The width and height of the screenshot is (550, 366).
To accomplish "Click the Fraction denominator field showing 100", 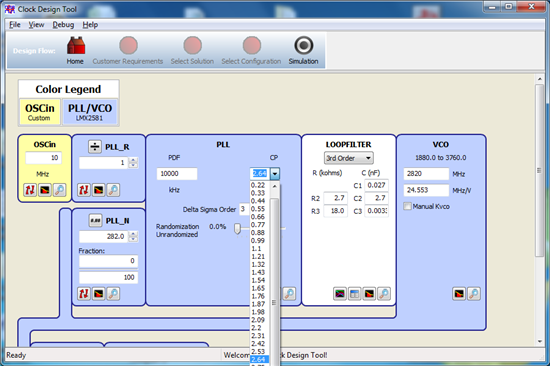I will (108, 277).
